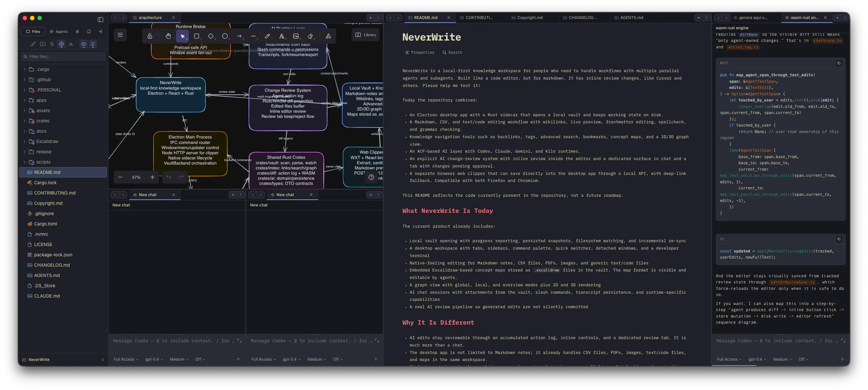Copy the TS code block
Viewport: 868px width, 390px height.
pyautogui.click(x=839, y=239)
